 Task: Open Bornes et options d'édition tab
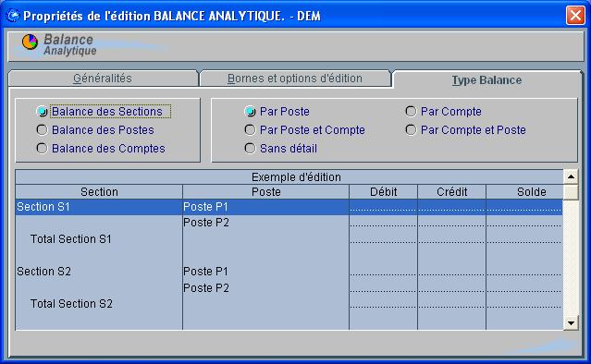click(x=295, y=79)
